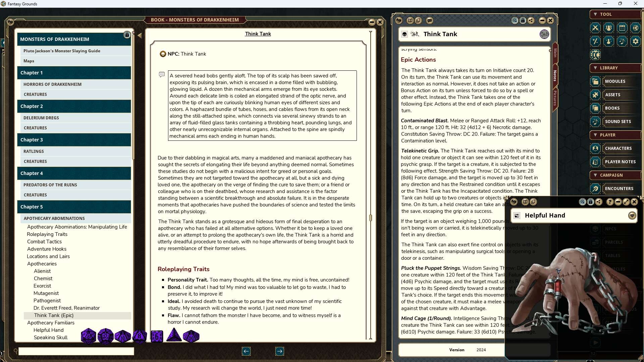The height and width of the screenshot is (362, 644).
Task: Go to the previous book page arrow
Action: [246, 351]
